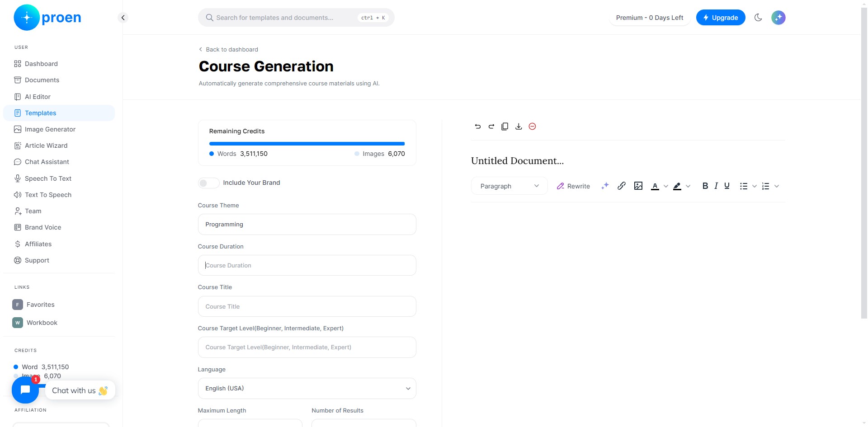
Task: Focus the Course Title input
Action: tap(307, 306)
